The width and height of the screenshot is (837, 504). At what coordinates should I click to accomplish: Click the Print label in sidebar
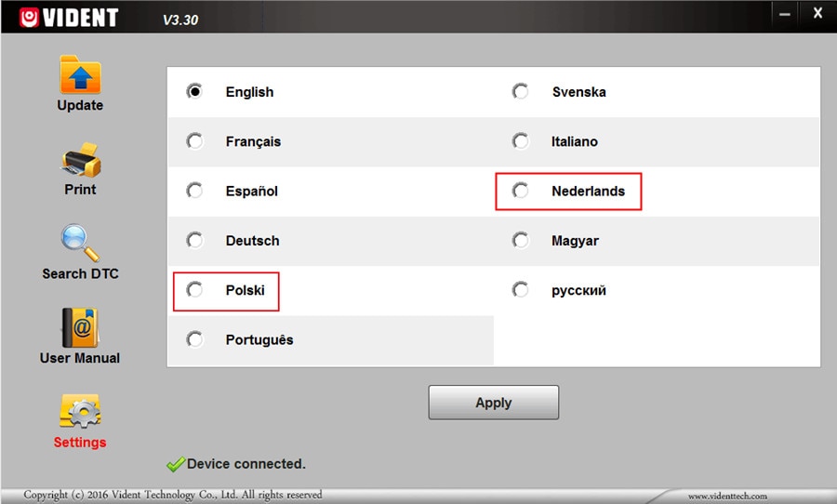tap(80, 190)
